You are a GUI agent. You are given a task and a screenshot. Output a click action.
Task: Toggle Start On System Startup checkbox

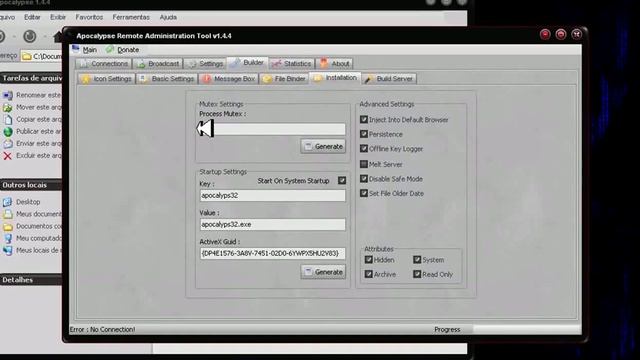pyautogui.click(x=342, y=180)
